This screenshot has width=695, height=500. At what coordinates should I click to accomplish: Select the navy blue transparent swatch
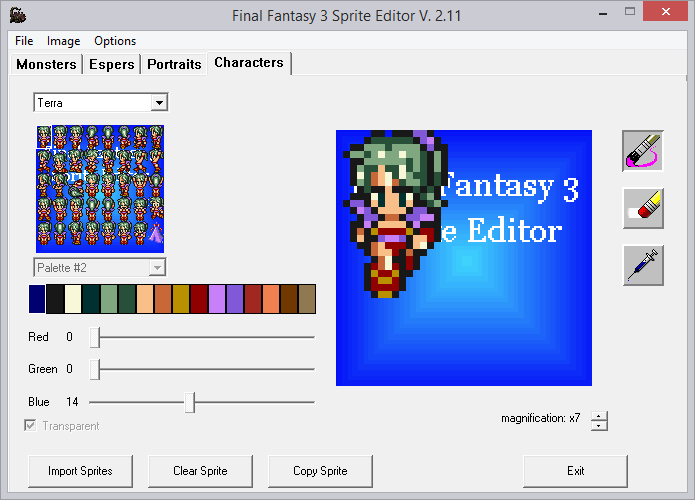tap(37, 299)
